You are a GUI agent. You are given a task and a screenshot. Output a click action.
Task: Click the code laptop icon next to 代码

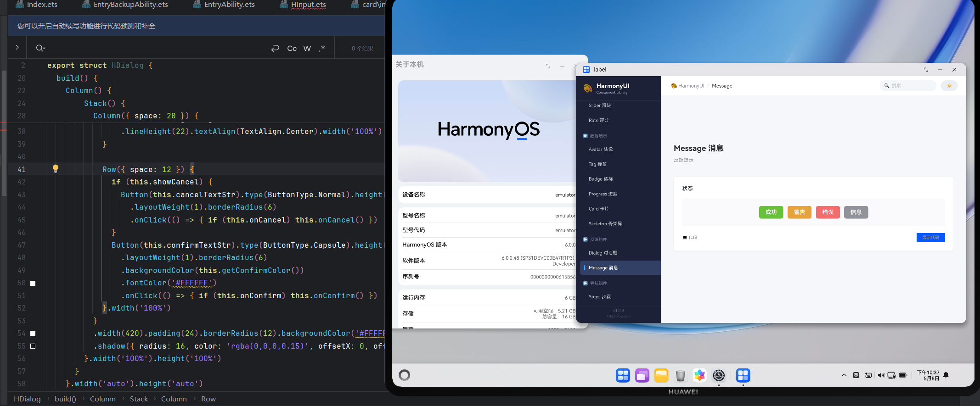click(x=685, y=238)
